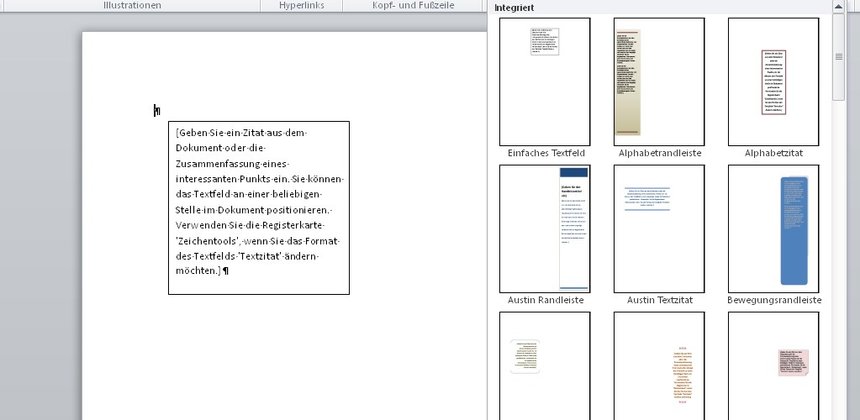Image resolution: width=860 pixels, height=420 pixels.
Task: Click the text box anchor mark above the box
Action: 157,110
